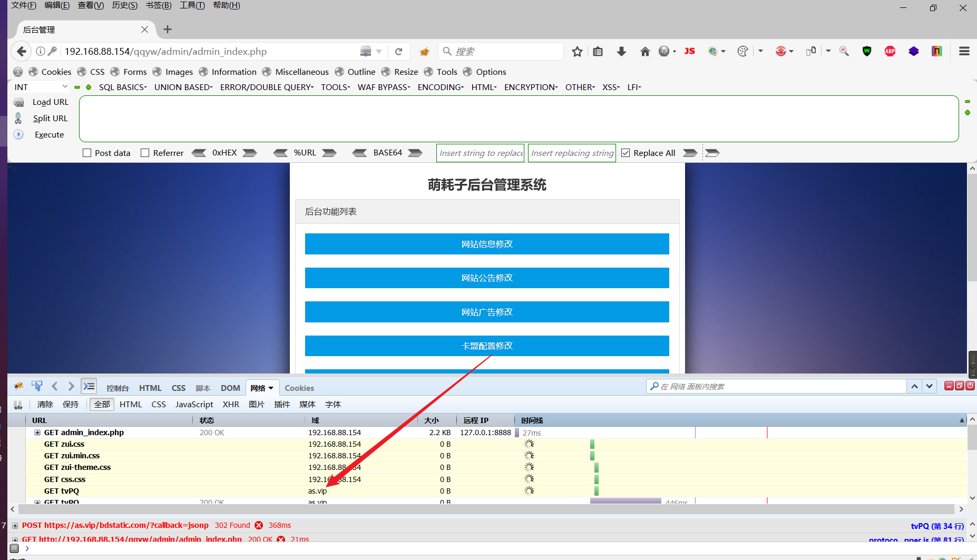The image size is (977, 560).
Task: Focus the 在 网络 面板内搜索 search field
Action: click(x=777, y=386)
